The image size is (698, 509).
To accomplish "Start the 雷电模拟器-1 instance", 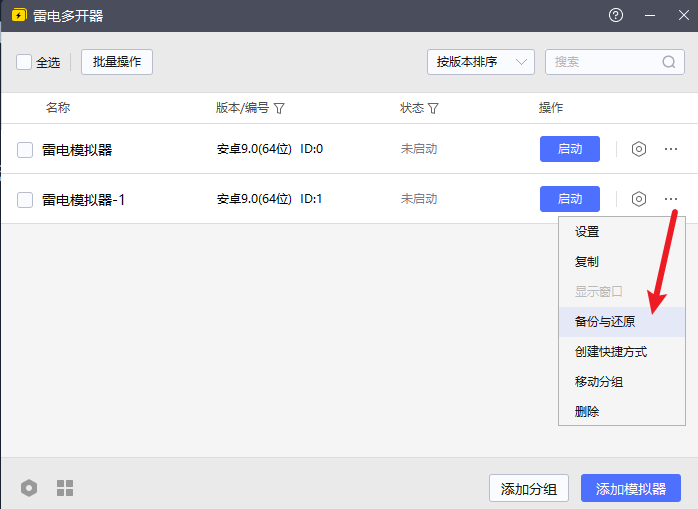I will pyautogui.click(x=570, y=199).
